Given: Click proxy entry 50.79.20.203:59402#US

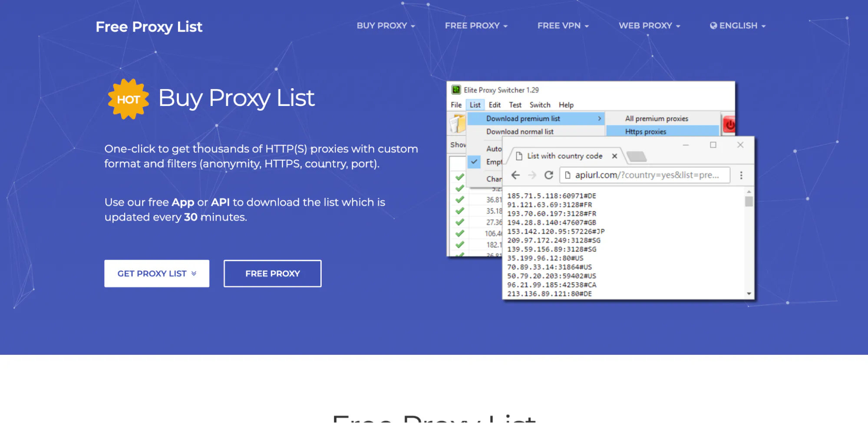Looking at the screenshot, I should click(x=551, y=276).
